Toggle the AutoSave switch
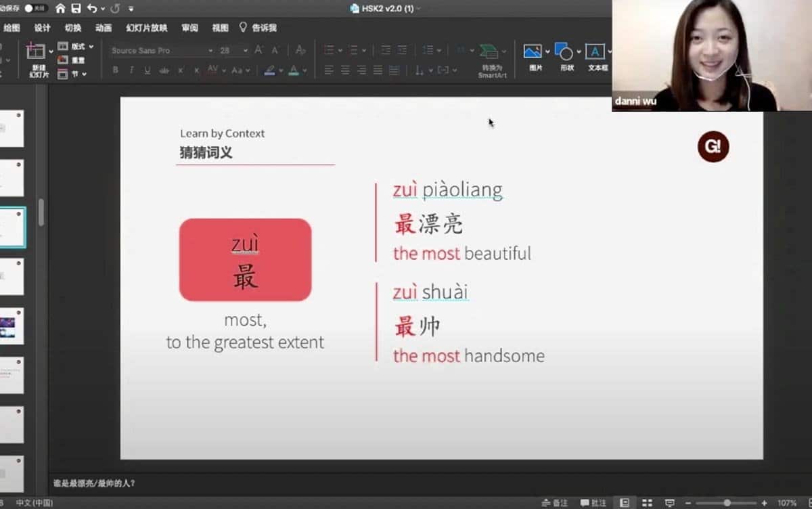This screenshot has width=812, height=509. 37,9
